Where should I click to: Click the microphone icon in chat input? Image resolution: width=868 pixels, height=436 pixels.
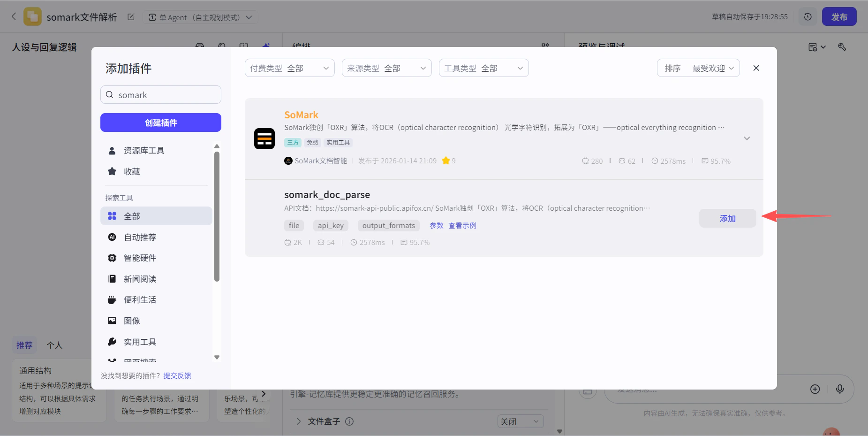pos(839,389)
